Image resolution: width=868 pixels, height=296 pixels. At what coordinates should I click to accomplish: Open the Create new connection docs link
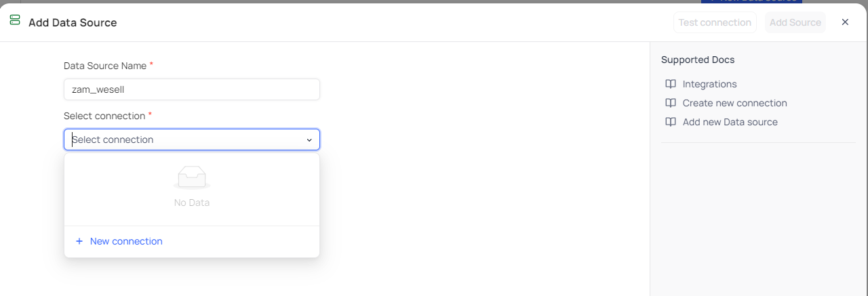coord(734,103)
